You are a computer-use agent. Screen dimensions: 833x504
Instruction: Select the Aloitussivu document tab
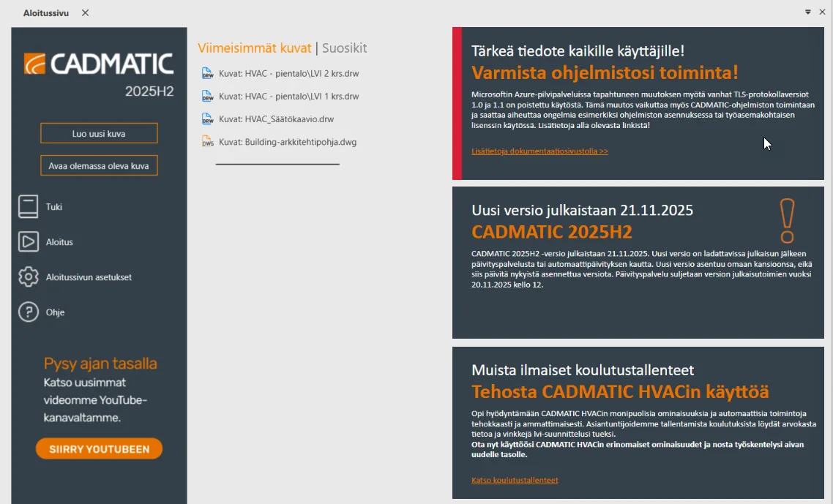pyautogui.click(x=45, y=12)
